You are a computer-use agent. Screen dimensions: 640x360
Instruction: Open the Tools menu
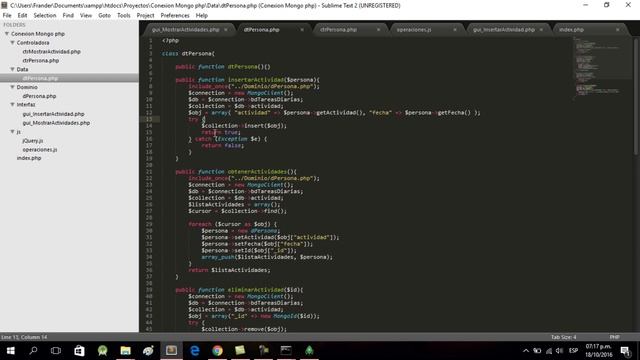[x=124, y=16]
